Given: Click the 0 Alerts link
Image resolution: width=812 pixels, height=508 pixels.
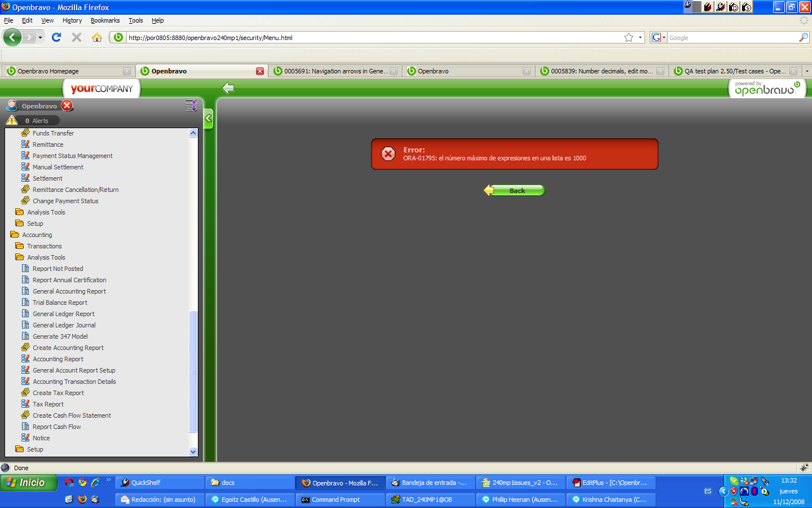Looking at the screenshot, I should tap(37, 121).
